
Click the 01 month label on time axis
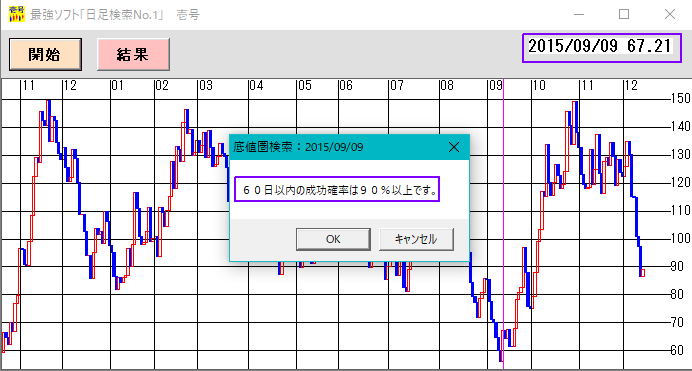pyautogui.click(x=117, y=86)
